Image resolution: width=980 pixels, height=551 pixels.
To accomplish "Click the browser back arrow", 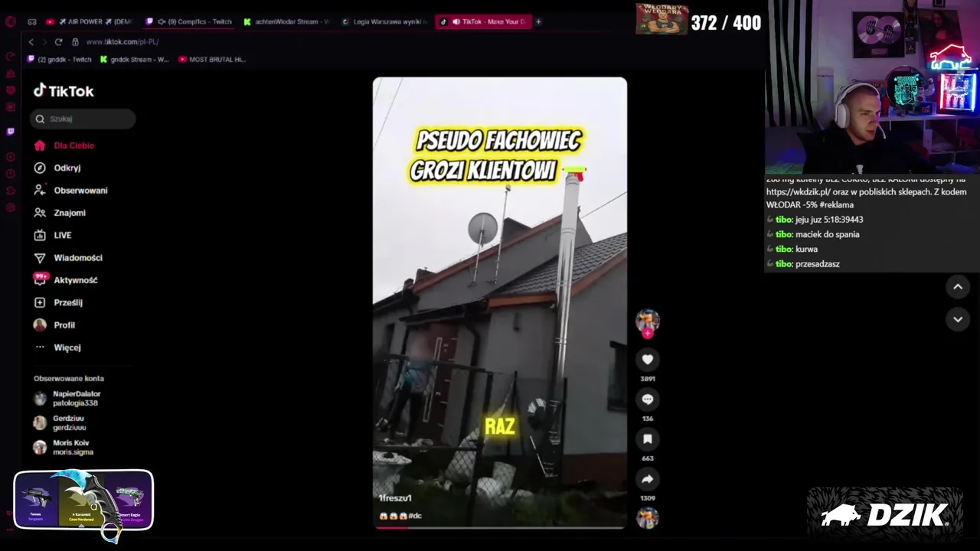I will (31, 42).
